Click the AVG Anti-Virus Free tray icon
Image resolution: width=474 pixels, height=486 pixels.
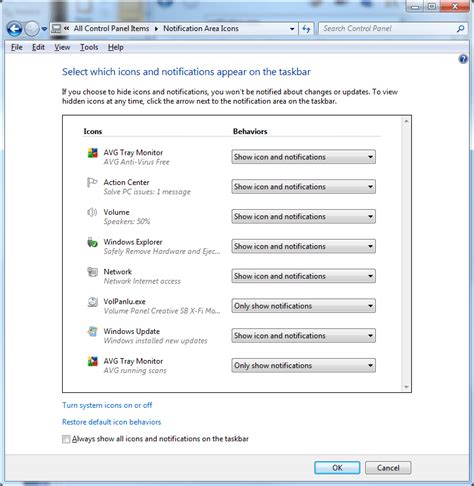point(92,153)
